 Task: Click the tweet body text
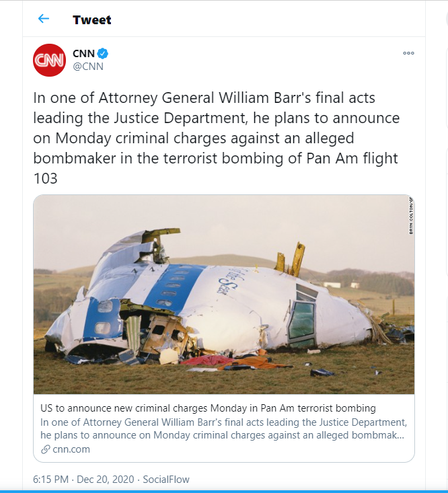click(217, 138)
